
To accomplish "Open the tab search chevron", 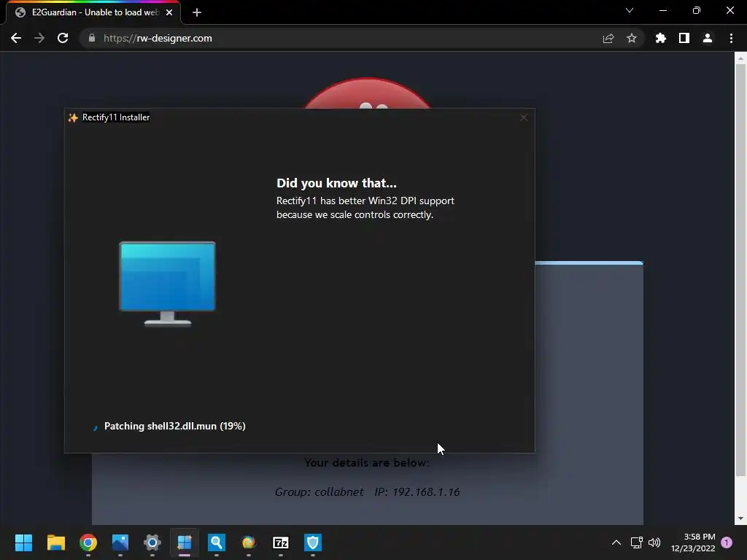I will pos(630,10).
